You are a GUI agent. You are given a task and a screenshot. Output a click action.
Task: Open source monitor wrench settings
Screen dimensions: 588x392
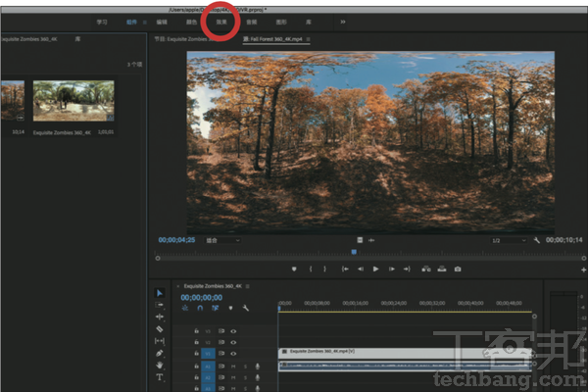tap(537, 240)
